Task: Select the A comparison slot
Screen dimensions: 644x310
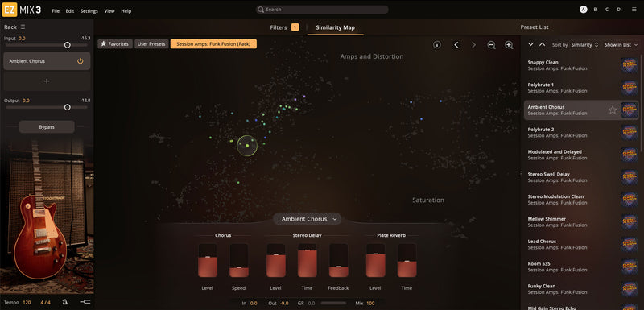Action: (583, 10)
